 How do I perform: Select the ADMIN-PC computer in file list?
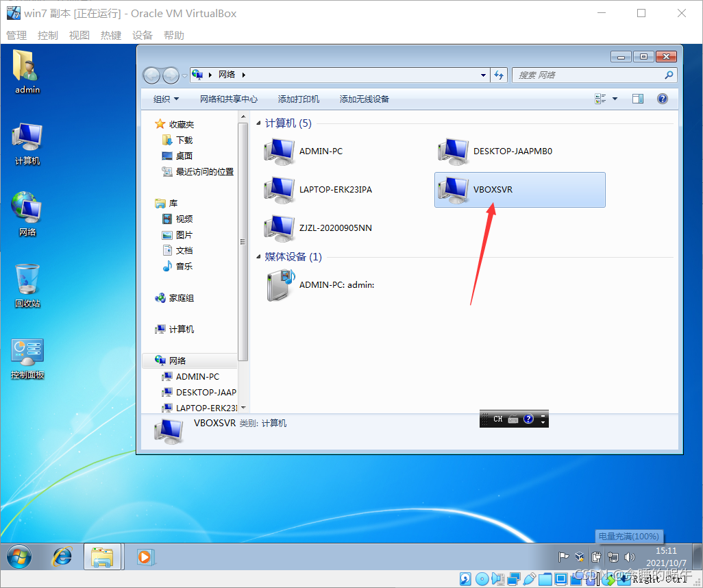coord(304,151)
